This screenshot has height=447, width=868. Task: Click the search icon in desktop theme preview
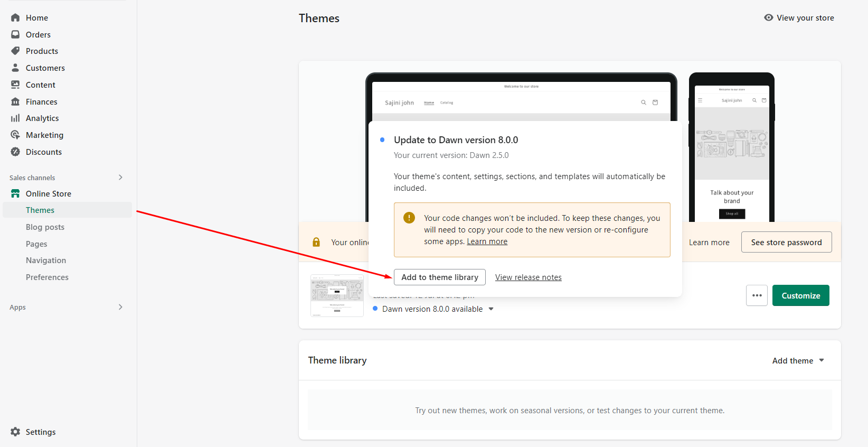click(x=644, y=103)
